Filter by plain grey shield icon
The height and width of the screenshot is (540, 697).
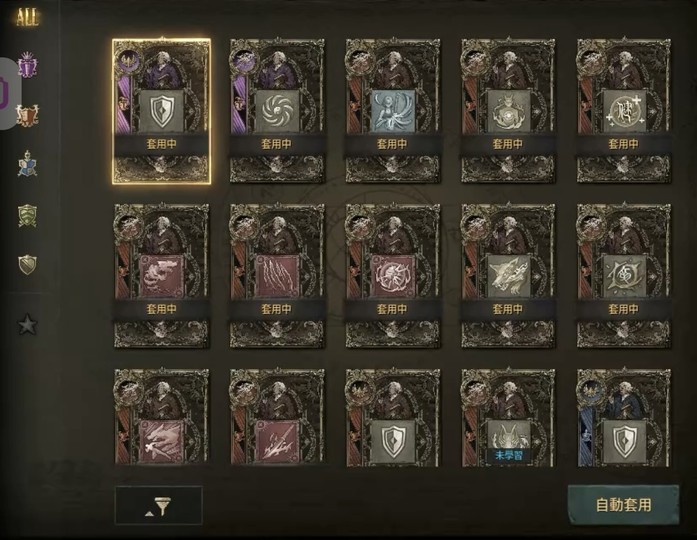pos(28,264)
